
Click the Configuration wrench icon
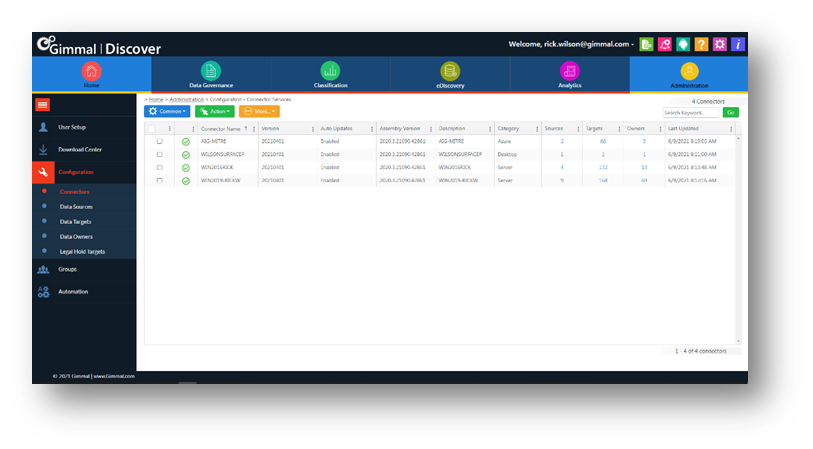click(43, 172)
